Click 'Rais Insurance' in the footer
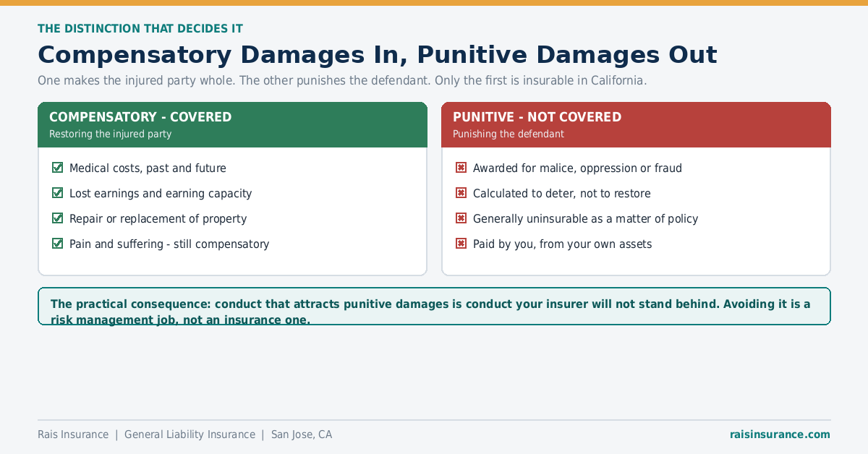 coord(73,434)
